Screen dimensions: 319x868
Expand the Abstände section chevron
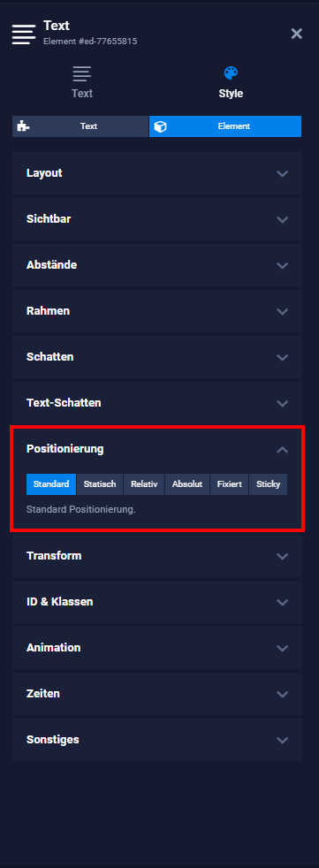(283, 266)
